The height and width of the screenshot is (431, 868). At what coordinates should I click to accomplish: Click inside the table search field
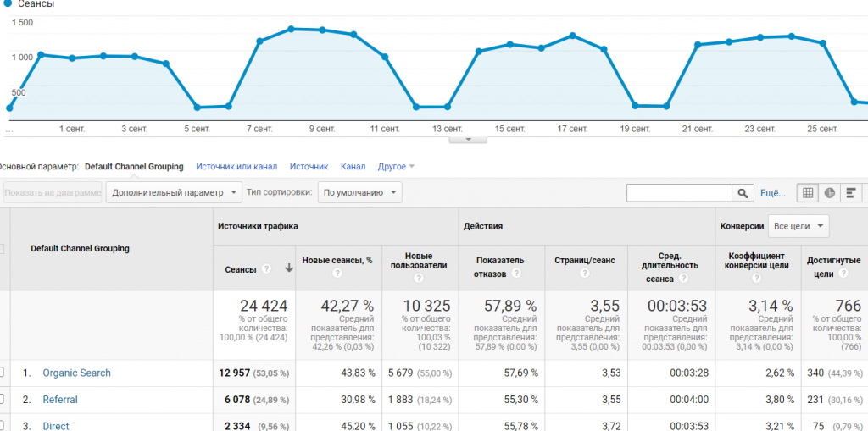pyautogui.click(x=679, y=193)
